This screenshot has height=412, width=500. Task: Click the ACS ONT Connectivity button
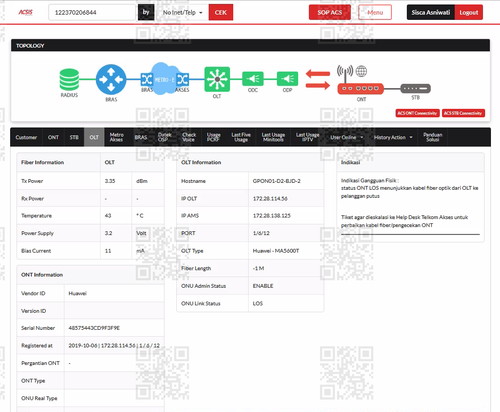click(x=417, y=113)
